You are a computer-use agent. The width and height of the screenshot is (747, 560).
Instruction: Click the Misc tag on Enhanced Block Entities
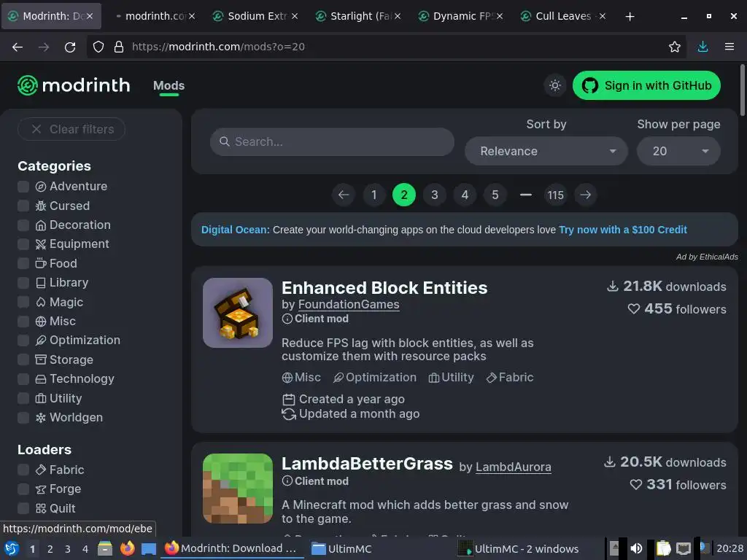(x=301, y=378)
